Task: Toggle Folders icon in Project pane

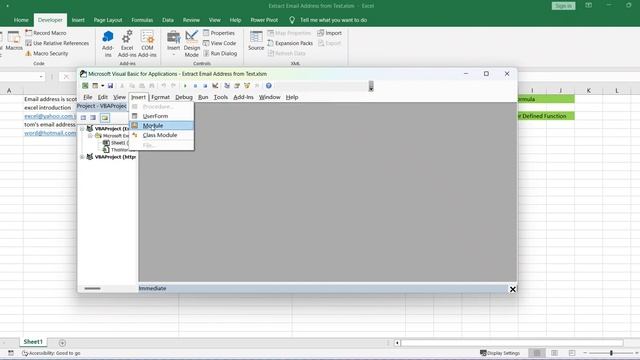Action: click(105, 118)
